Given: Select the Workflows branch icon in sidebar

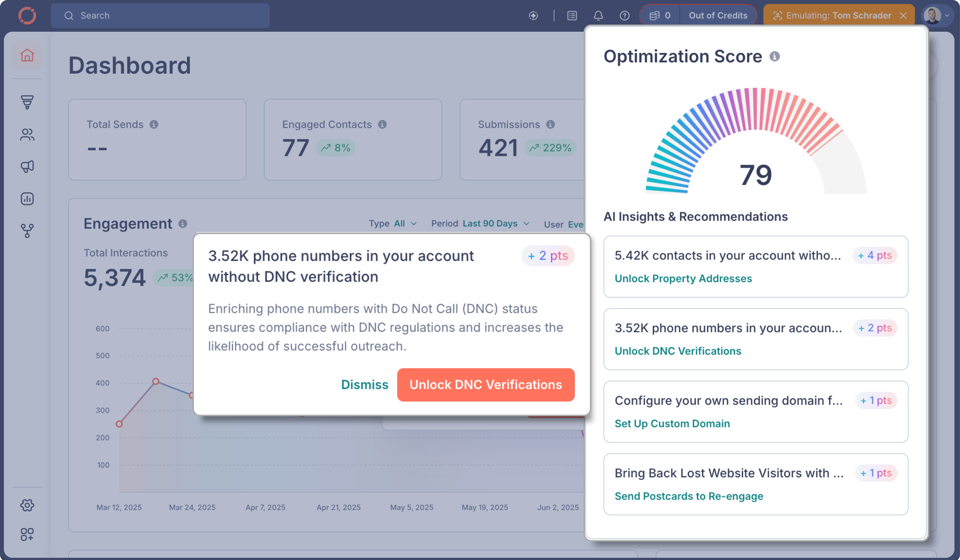Looking at the screenshot, I should point(27,230).
